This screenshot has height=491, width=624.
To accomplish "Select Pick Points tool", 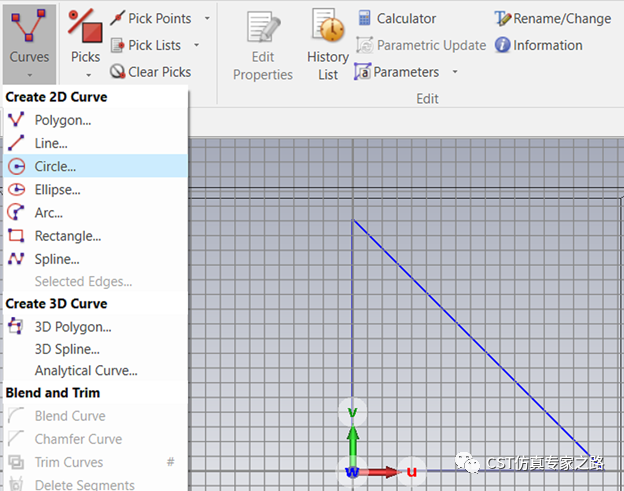I will (x=151, y=18).
